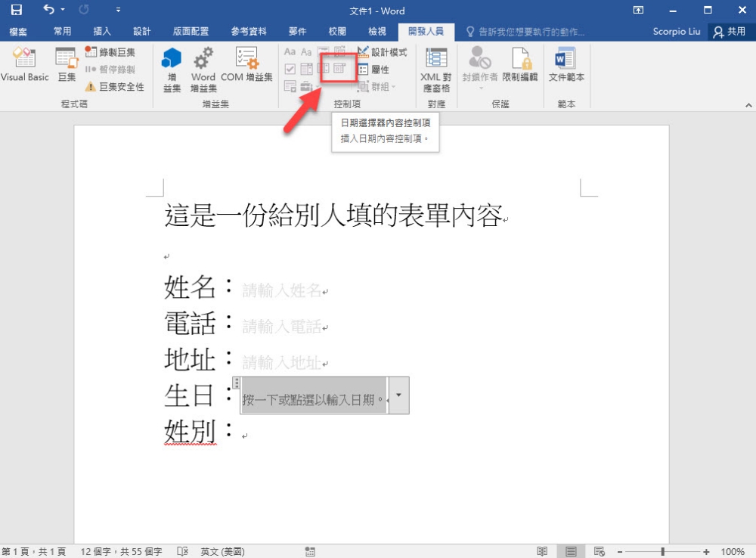Switch to the 參考資料 (References) tab

(x=248, y=31)
